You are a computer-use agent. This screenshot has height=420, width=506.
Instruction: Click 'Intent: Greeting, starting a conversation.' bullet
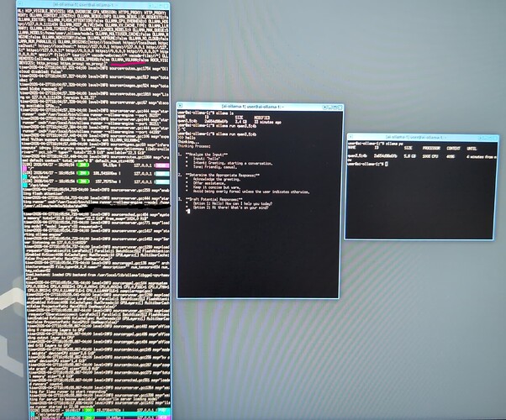coord(232,163)
